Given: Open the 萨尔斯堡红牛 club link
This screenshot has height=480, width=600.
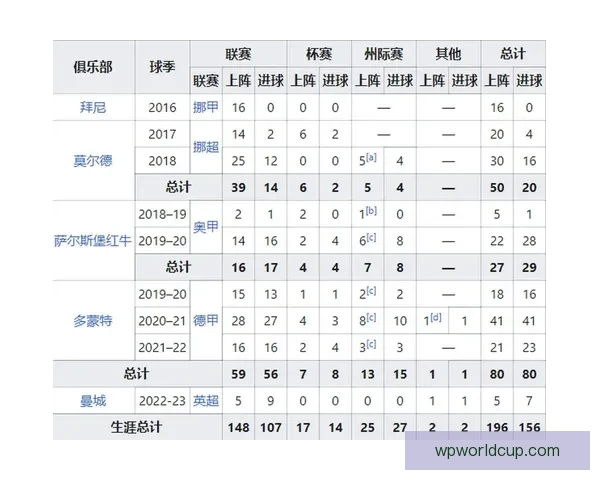Looking at the screenshot, I should click(x=93, y=241).
